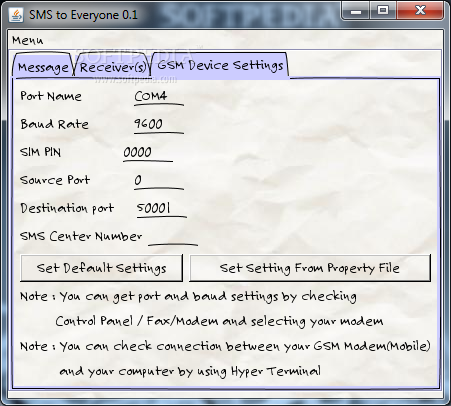Viewport: 451px width, 406px height.
Task: Switch to the Receiver(s) tab
Action: pyautogui.click(x=113, y=67)
